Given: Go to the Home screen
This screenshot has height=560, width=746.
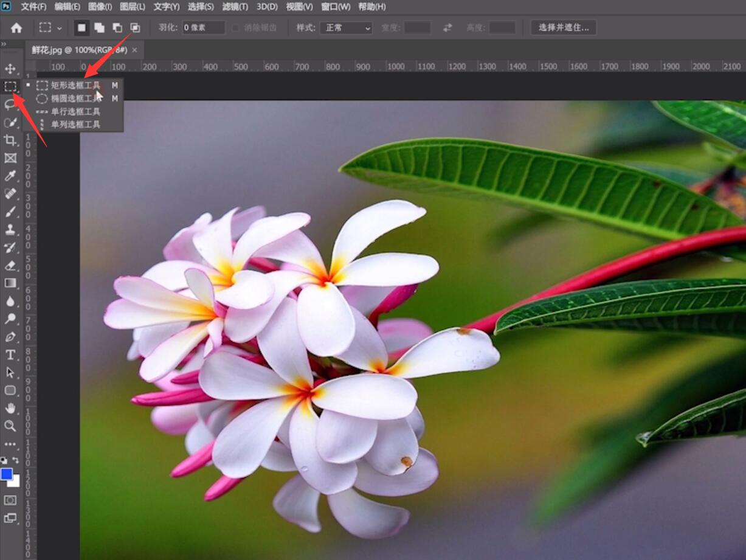Looking at the screenshot, I should [16, 28].
